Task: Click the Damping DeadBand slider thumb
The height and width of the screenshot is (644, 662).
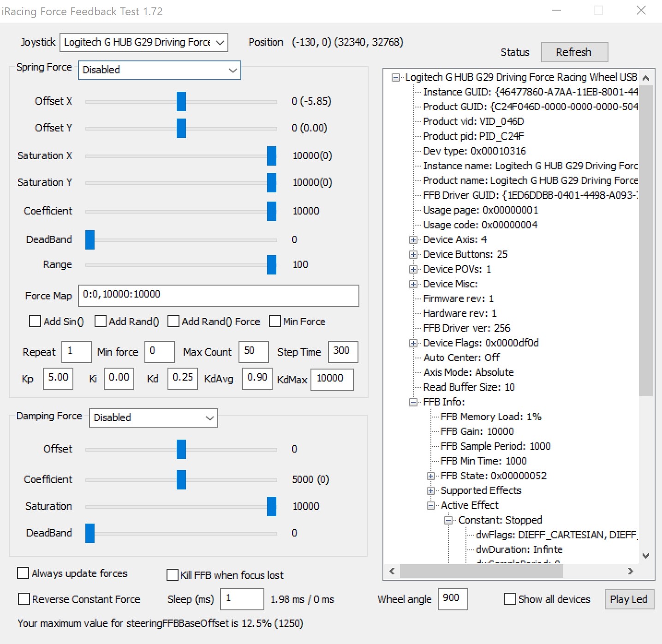Action: point(90,533)
